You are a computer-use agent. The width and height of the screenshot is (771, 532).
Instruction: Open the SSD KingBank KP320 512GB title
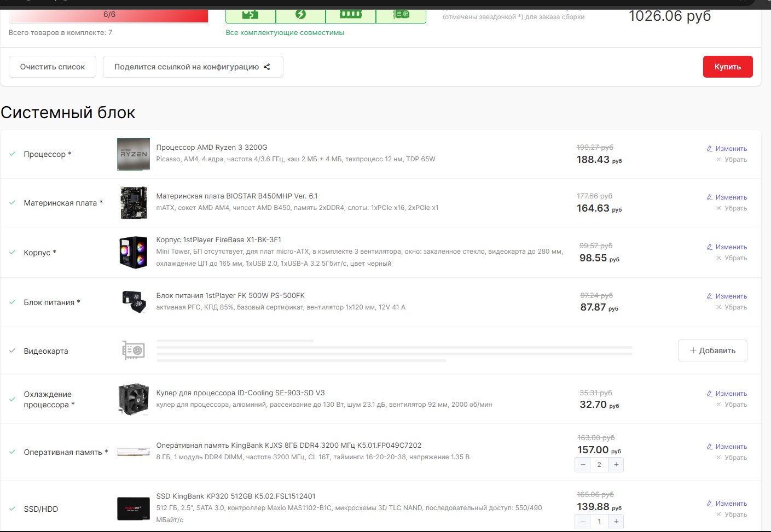coord(236,496)
